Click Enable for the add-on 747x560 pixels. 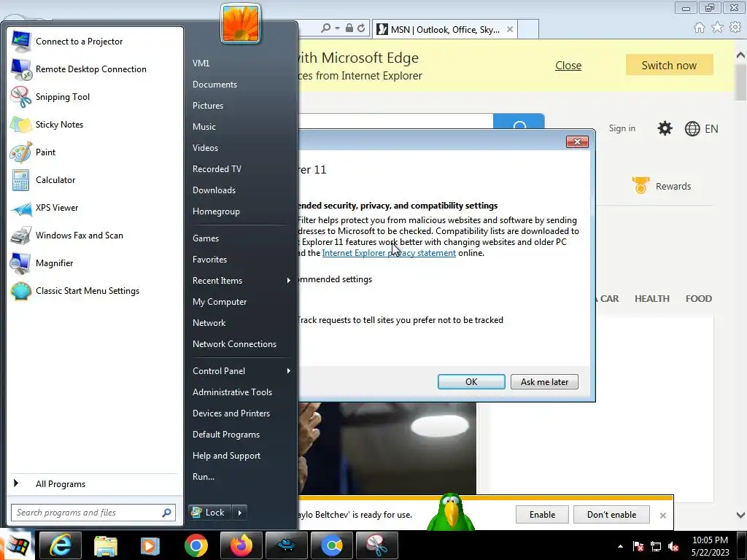[542, 515]
